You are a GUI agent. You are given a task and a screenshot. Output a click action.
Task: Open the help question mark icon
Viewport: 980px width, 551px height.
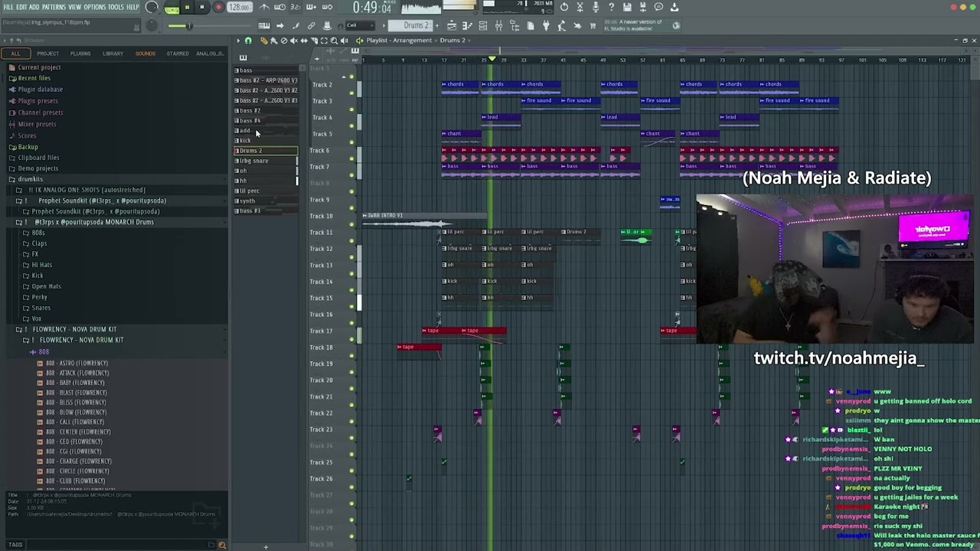tap(611, 8)
